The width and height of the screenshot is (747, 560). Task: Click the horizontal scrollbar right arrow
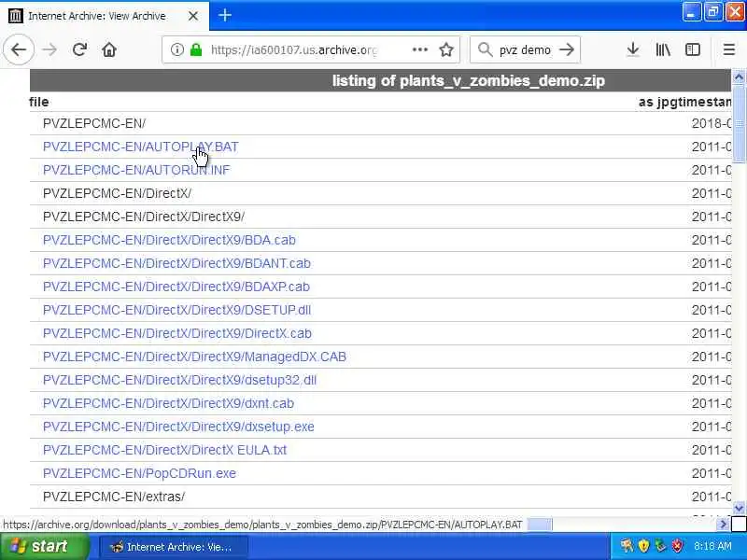point(723,525)
